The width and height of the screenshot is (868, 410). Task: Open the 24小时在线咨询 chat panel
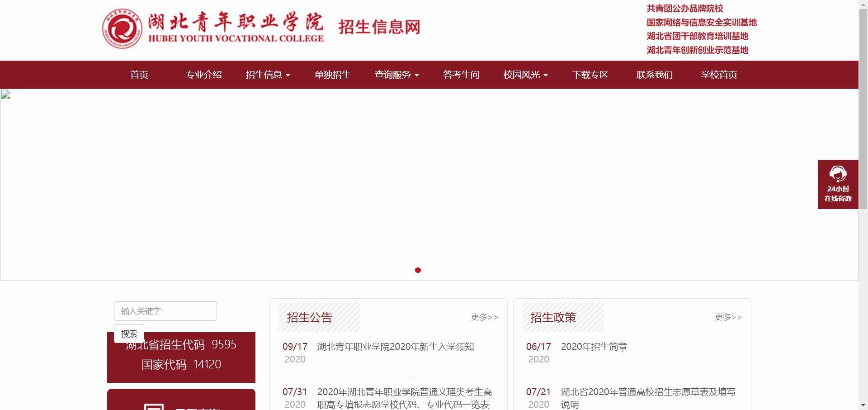[x=838, y=185]
